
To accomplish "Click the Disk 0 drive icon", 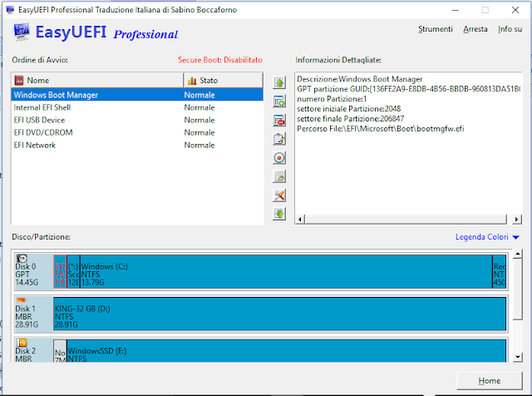I will 22,259.
